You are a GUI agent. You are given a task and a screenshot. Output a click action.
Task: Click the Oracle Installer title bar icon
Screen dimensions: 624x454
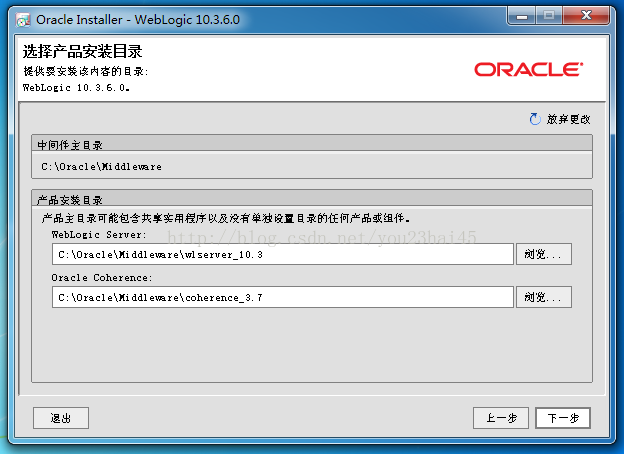[x=23, y=20]
